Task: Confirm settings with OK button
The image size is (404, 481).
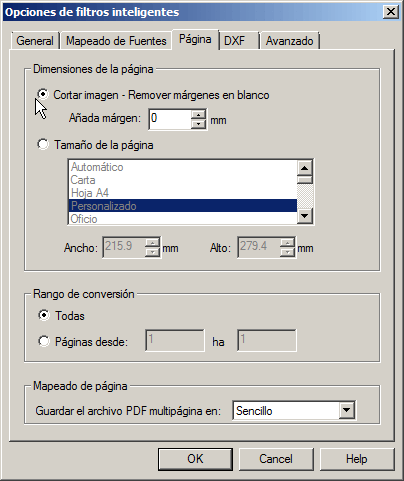Action: point(195,459)
